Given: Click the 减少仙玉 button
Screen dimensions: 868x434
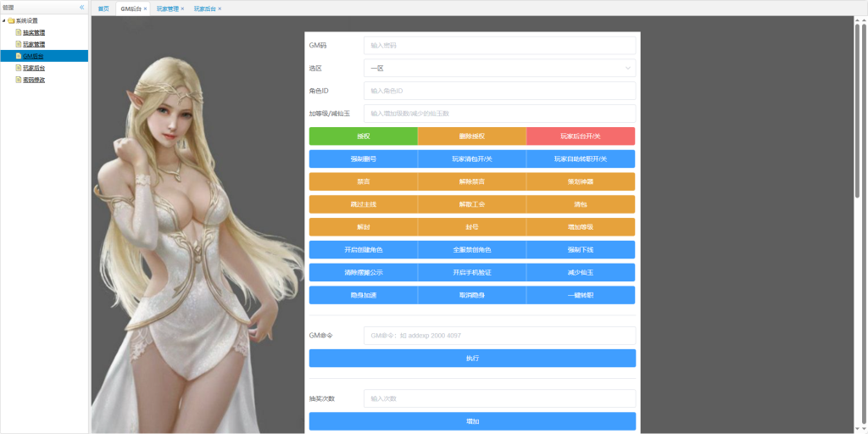Looking at the screenshot, I should point(581,272).
